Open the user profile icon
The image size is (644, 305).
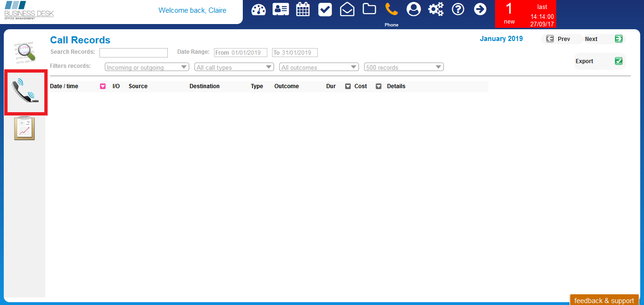click(x=413, y=9)
